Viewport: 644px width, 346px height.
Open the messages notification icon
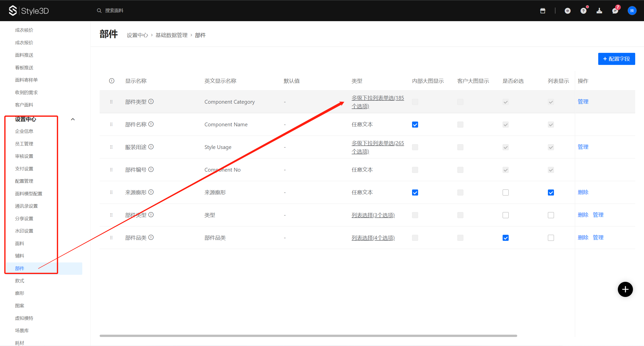point(615,11)
